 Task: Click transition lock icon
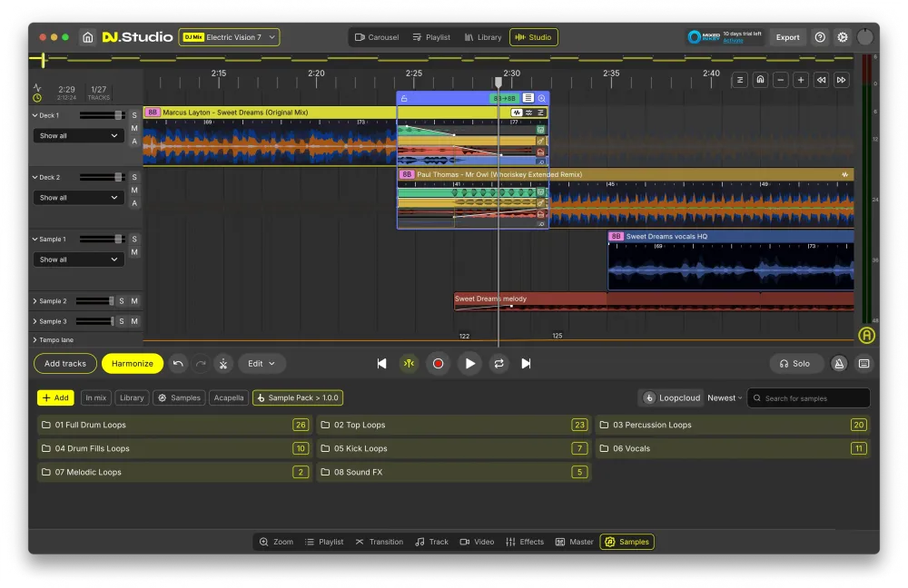404,99
